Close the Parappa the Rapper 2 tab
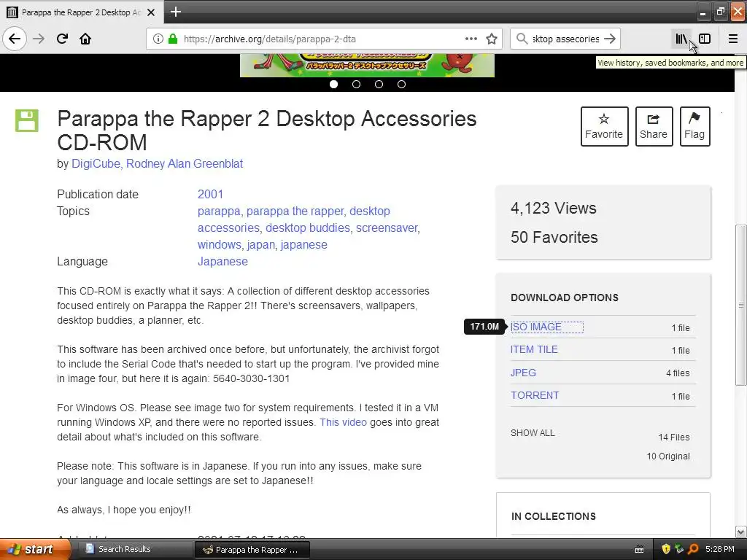This screenshot has height=560, width=747. (151, 12)
